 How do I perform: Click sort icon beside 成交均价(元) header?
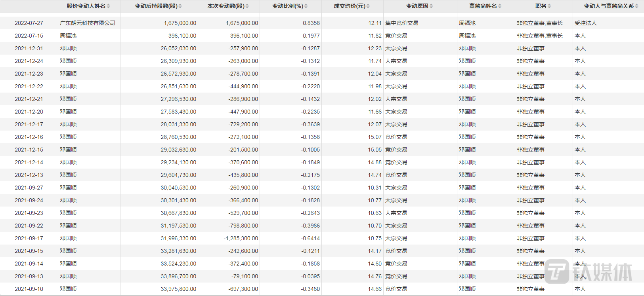(368, 6)
